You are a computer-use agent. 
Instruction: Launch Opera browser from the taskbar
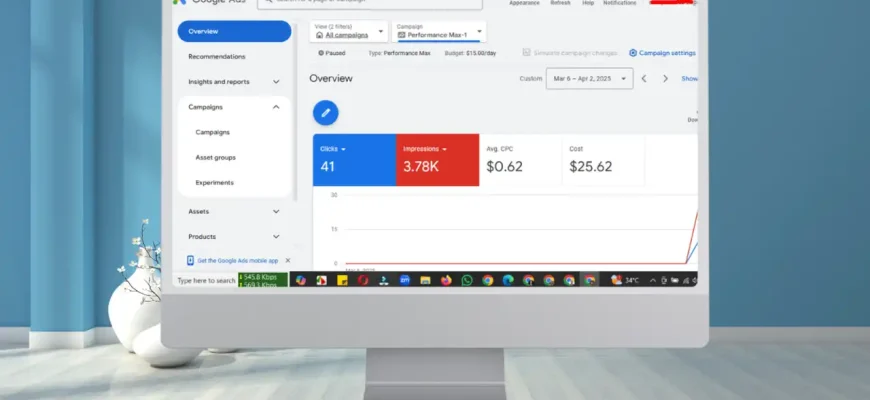click(363, 280)
